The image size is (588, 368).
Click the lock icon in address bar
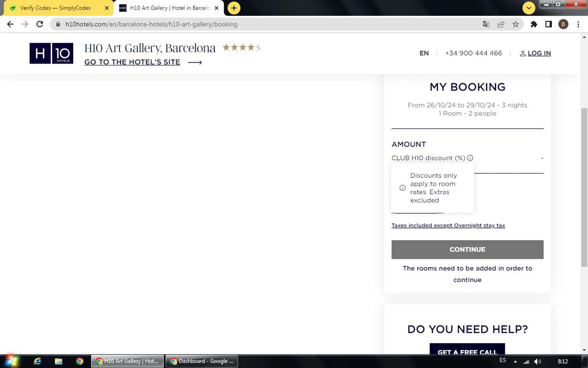point(58,24)
